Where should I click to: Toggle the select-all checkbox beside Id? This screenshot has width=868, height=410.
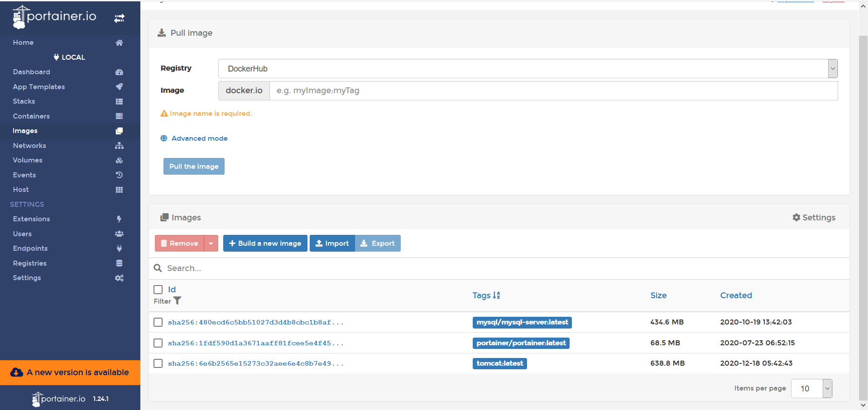point(158,289)
